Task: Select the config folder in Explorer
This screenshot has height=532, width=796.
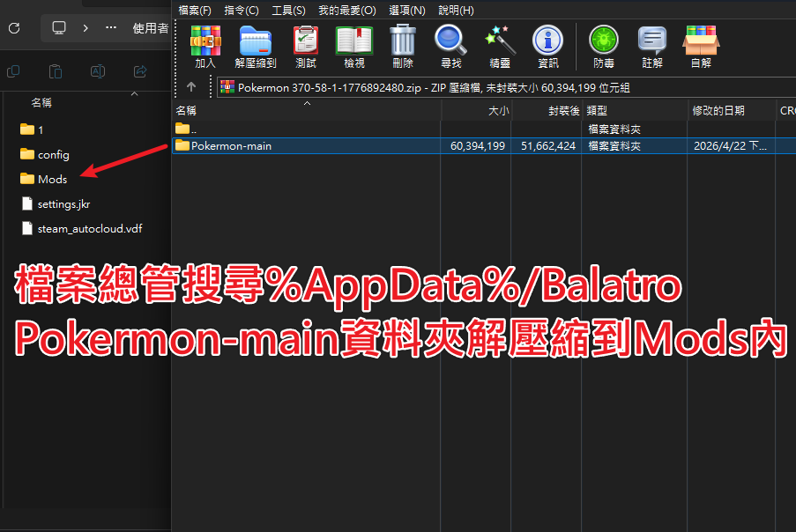Action: [45, 155]
